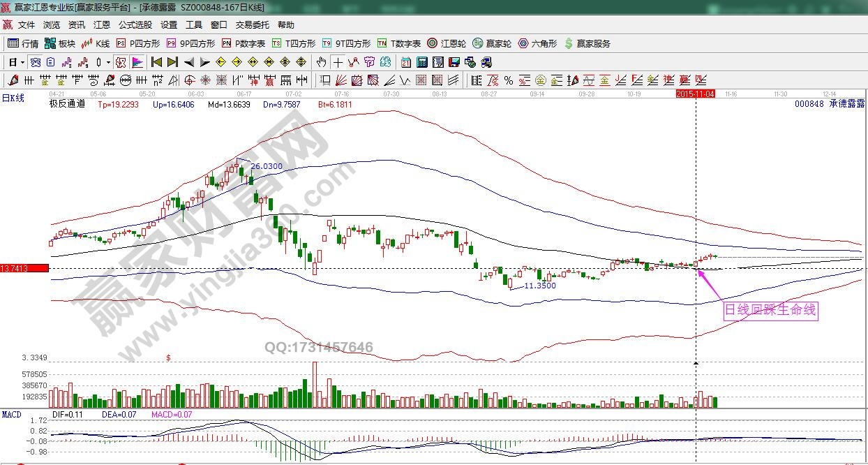
Task: Click the 2015-11-04 date marker
Action: click(x=695, y=93)
